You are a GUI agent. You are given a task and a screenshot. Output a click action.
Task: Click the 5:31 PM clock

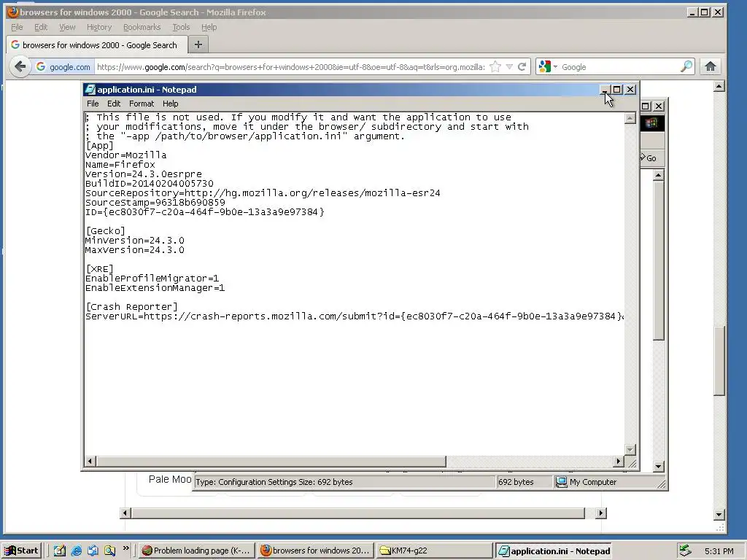pyautogui.click(x=719, y=551)
